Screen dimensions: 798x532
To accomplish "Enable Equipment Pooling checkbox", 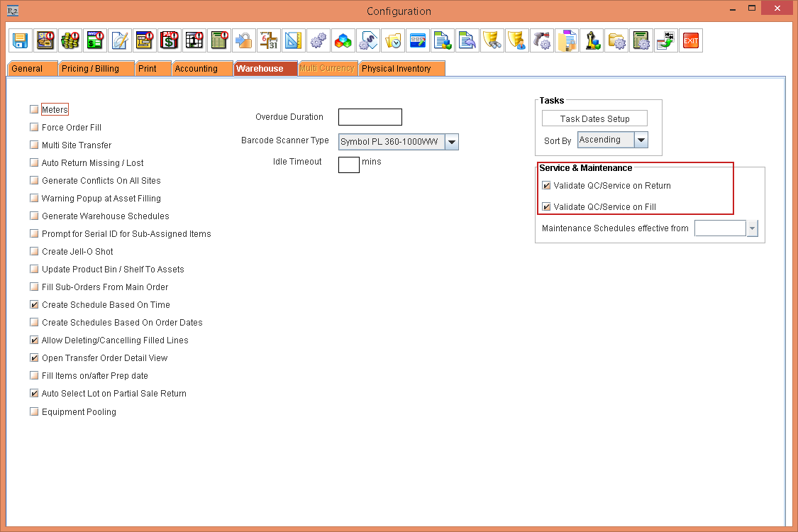I will [34, 411].
